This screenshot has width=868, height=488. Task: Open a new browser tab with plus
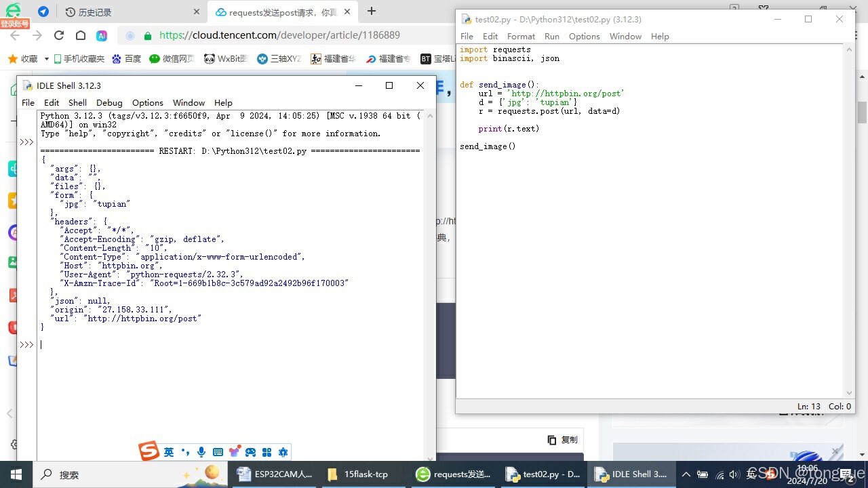(371, 11)
